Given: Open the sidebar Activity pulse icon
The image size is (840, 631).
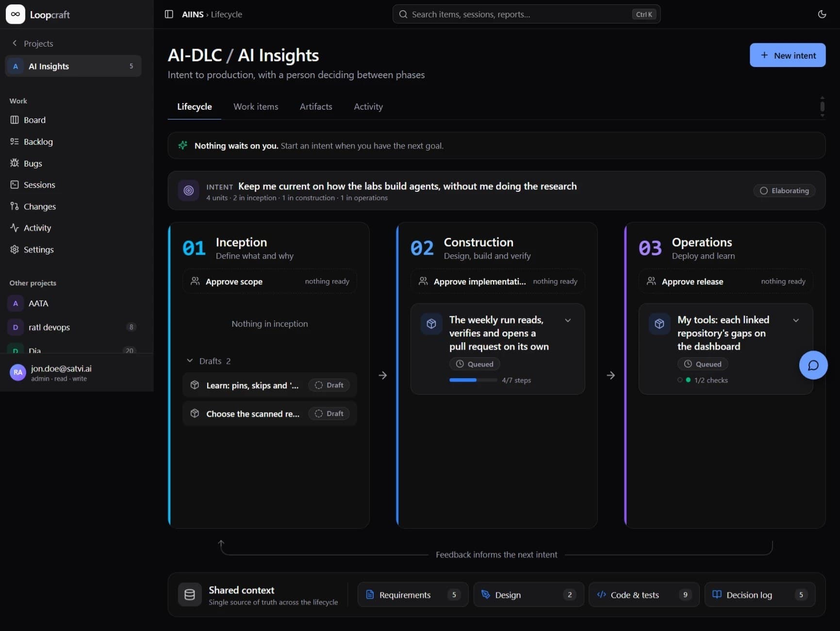Looking at the screenshot, I should pyautogui.click(x=15, y=228).
